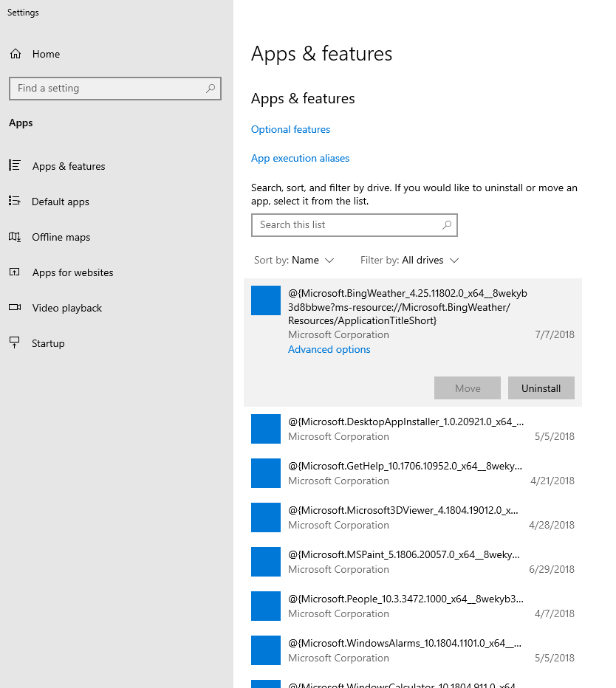This screenshot has width=616, height=688.
Task: Click the magnifier in Find a setting
Action: coord(211,88)
